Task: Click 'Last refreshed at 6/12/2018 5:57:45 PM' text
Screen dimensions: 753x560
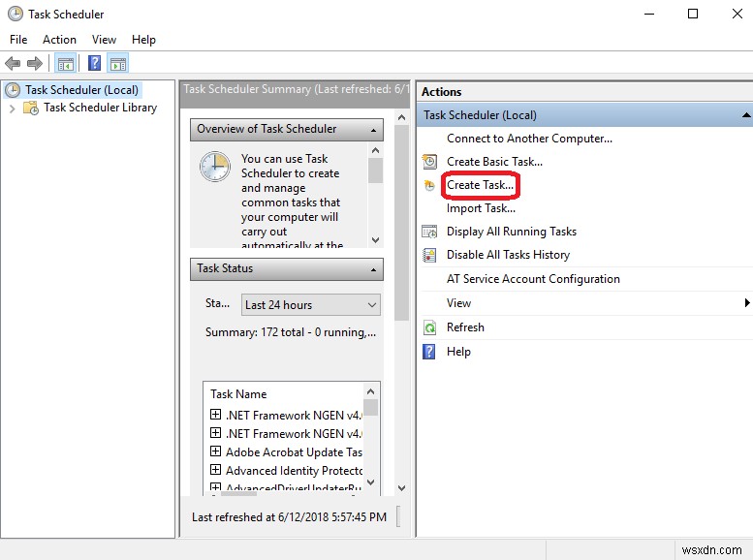Action: tap(289, 517)
